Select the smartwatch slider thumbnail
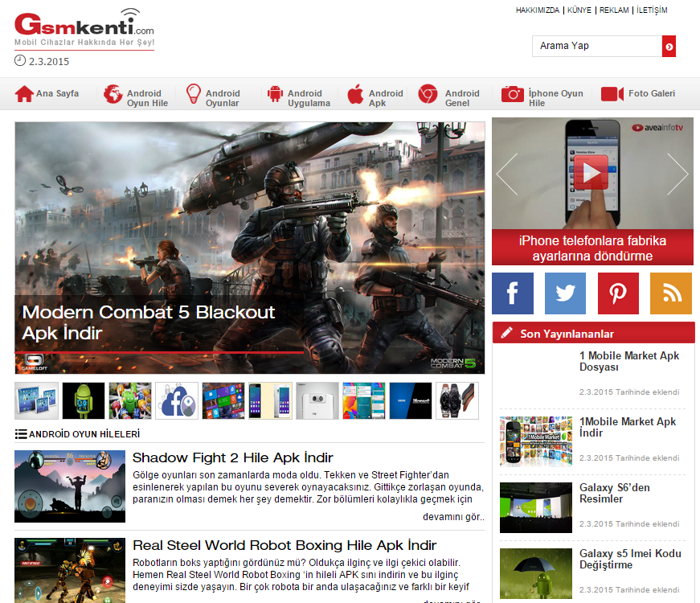This screenshot has width=700, height=603. (457, 400)
